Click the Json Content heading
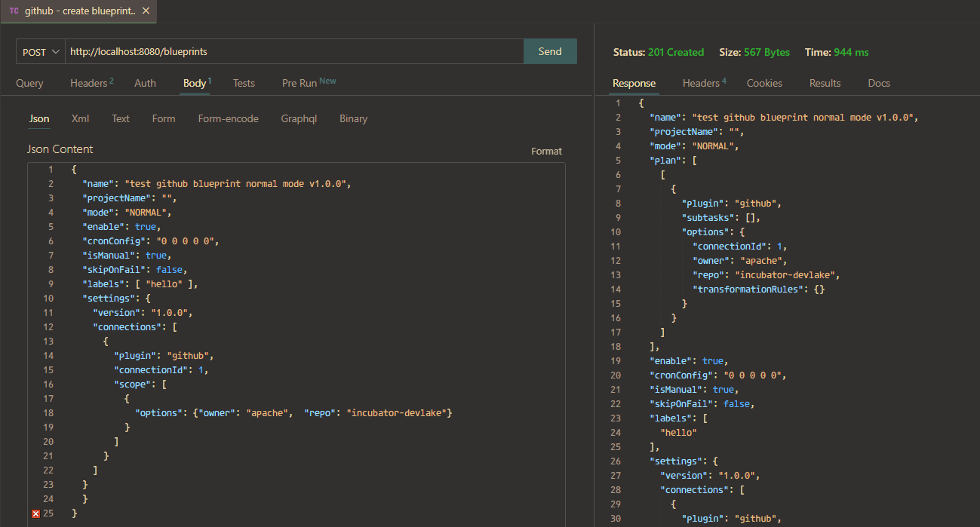Viewport: 980px width, 527px height. (60, 149)
